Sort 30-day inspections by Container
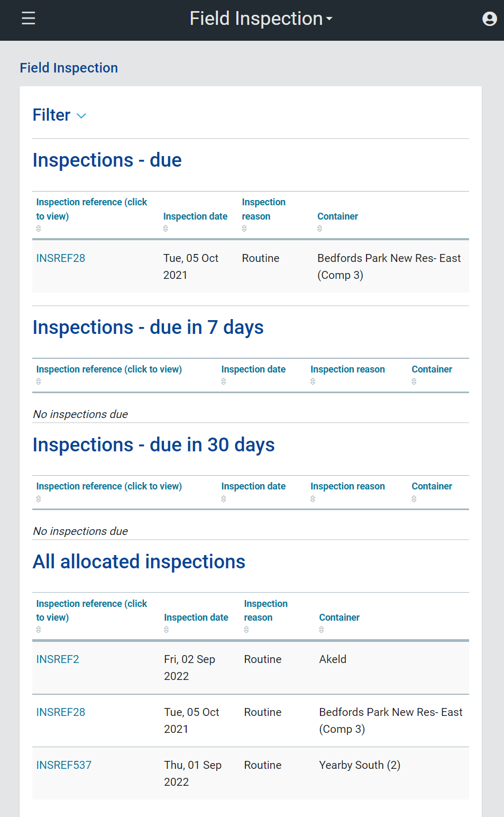This screenshot has height=817, width=504. click(432, 486)
